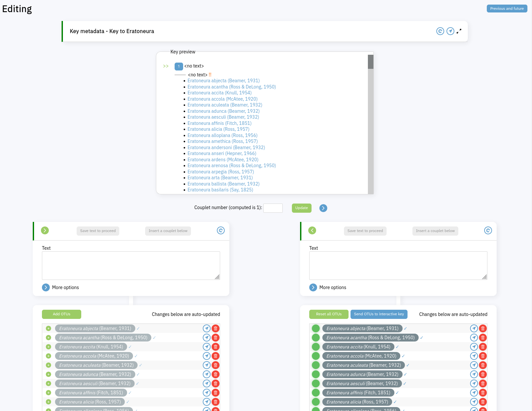
Task: Delete Eratoneura abjecta from left OTU list
Action: coord(215,328)
